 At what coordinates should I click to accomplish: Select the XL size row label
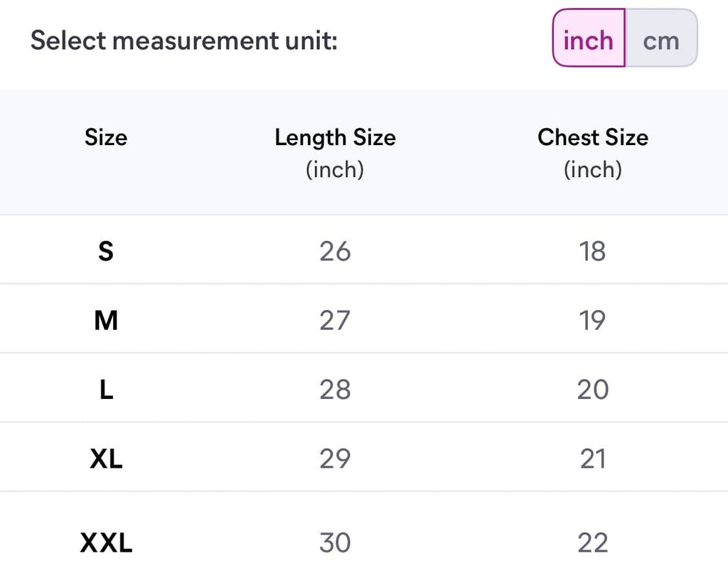click(106, 459)
